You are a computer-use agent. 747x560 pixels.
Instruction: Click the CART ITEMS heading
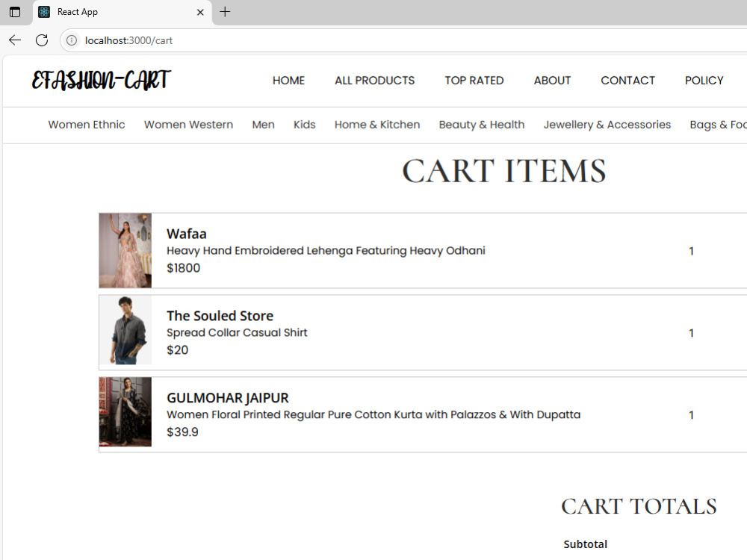pyautogui.click(x=504, y=171)
